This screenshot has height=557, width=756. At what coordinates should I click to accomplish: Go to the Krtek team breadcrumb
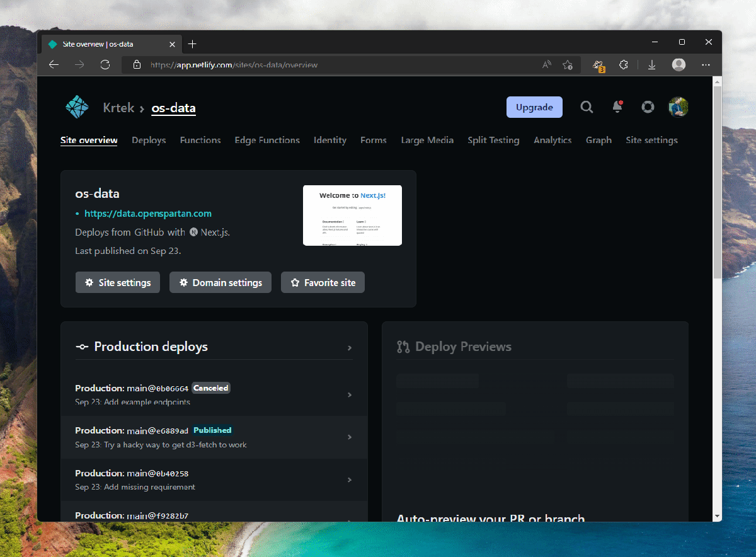tap(118, 108)
